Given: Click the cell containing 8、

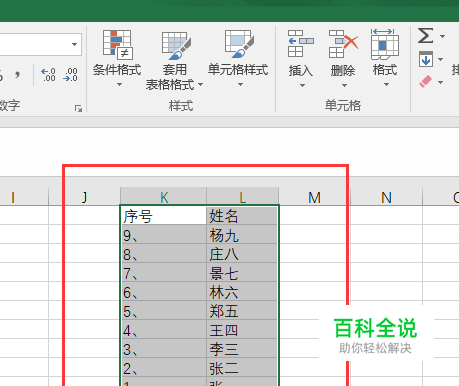Looking at the screenshot, I should tap(163, 253).
